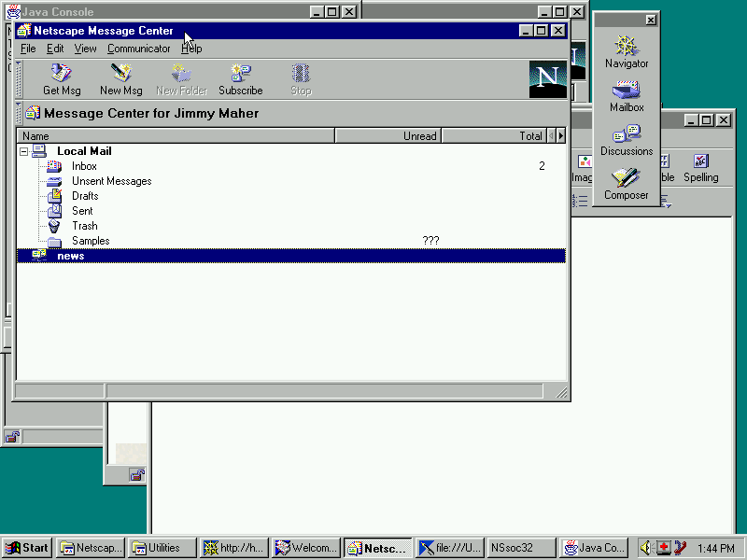Screen dimensions: 747x560
Task: Switch to the Utilities taskbar button
Action: click(x=163, y=548)
